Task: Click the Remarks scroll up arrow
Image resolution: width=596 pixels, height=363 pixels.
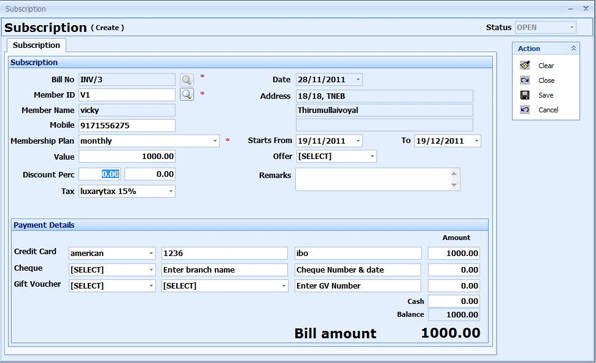Action: coord(454,174)
